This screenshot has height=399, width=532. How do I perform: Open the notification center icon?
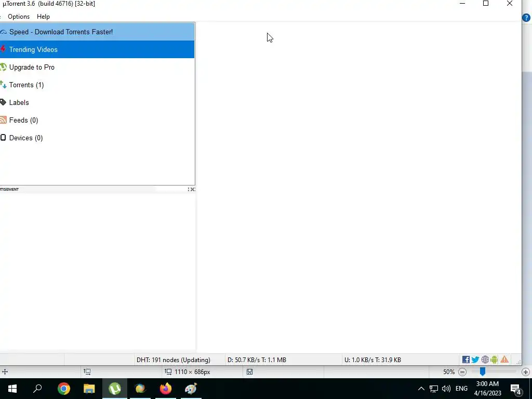point(516,389)
